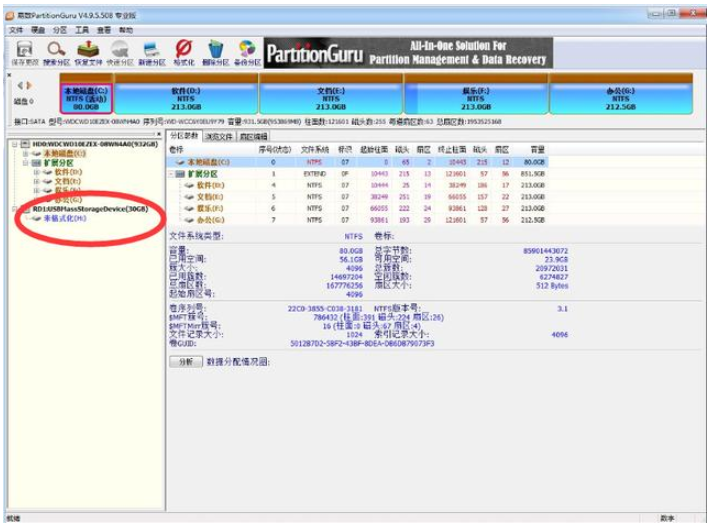Close the disk map bar with its x
Image resolution: width=710 pixels, height=523 pixels.
(9, 75)
